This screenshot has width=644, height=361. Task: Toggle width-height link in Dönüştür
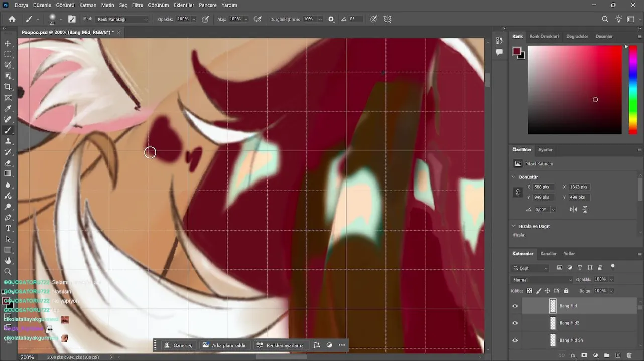[518, 192]
